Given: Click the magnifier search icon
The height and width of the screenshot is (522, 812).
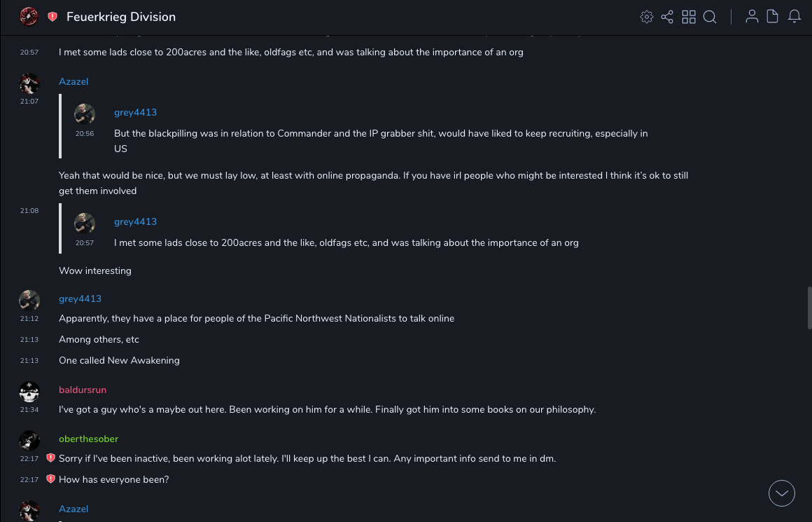Looking at the screenshot, I should pyautogui.click(x=710, y=17).
